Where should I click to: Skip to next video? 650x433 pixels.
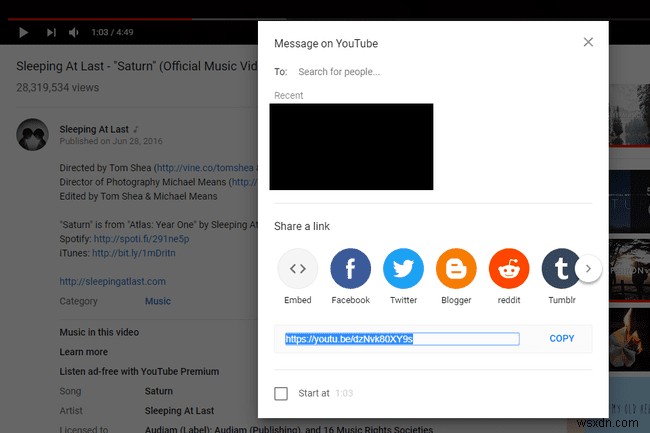tap(51, 32)
